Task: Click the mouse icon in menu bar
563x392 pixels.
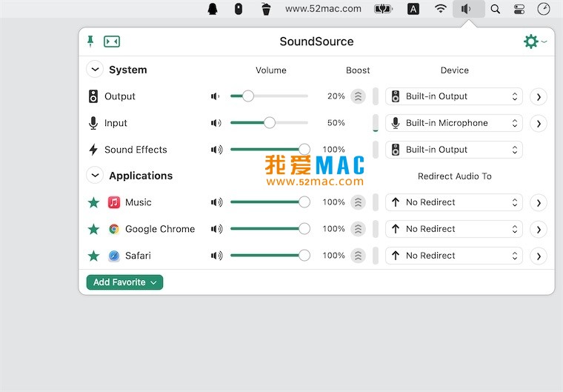Action: click(x=239, y=9)
